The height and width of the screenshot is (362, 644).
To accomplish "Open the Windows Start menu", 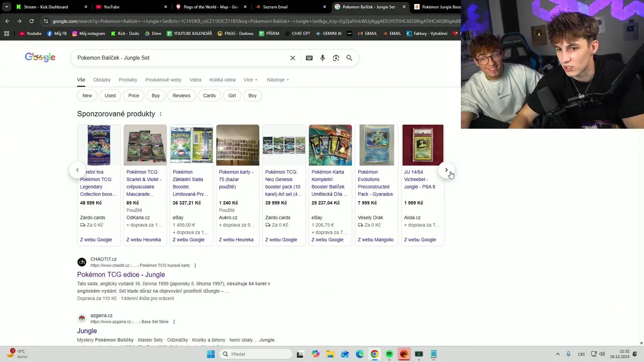I will pyautogui.click(x=211, y=354).
